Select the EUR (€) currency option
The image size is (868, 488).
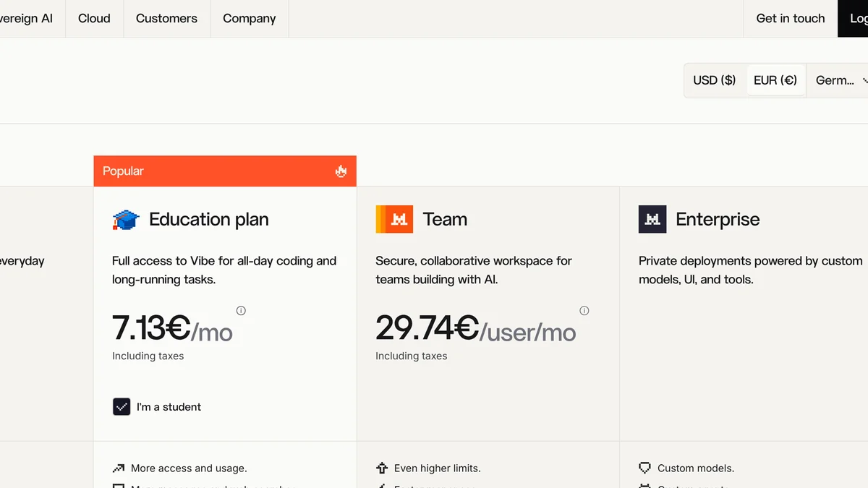(775, 80)
